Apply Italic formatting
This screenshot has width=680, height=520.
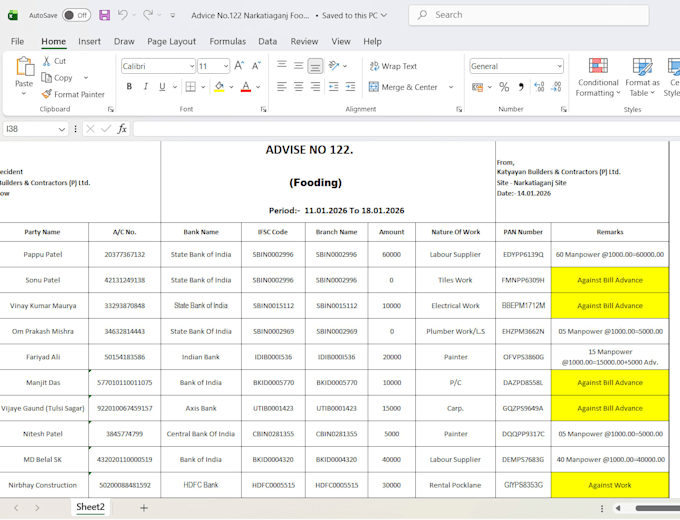tap(146, 87)
